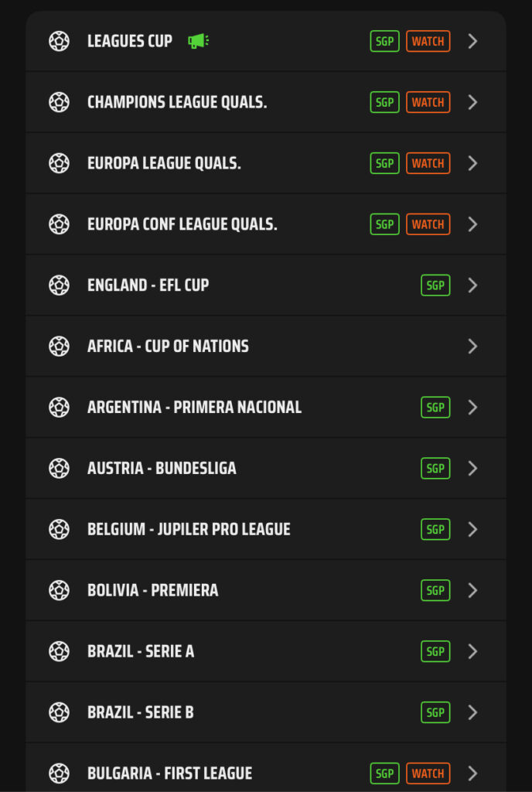
Task: Expand Africa - Cup of Nations with its chevron
Action: click(x=472, y=346)
